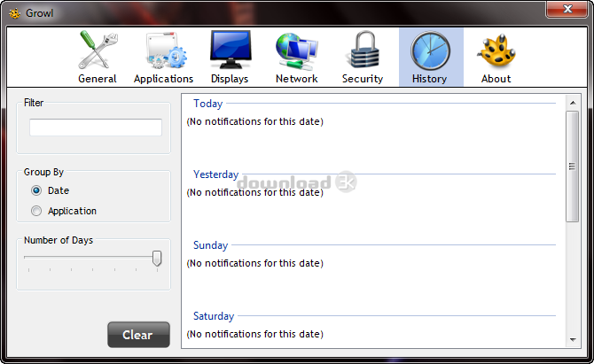Click the Today group header
594x364 pixels.
point(208,104)
